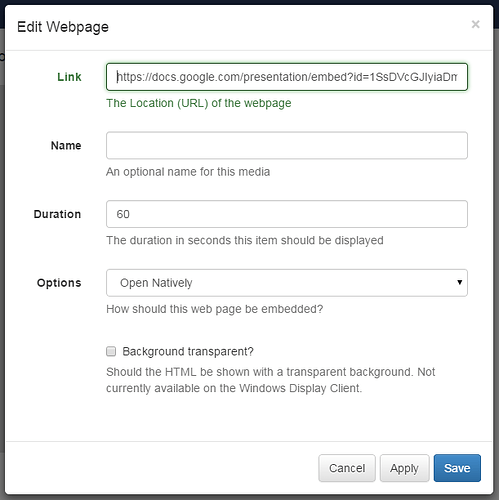The image size is (499, 500).
Task: Cancel the webpage edit
Action: pyautogui.click(x=347, y=468)
